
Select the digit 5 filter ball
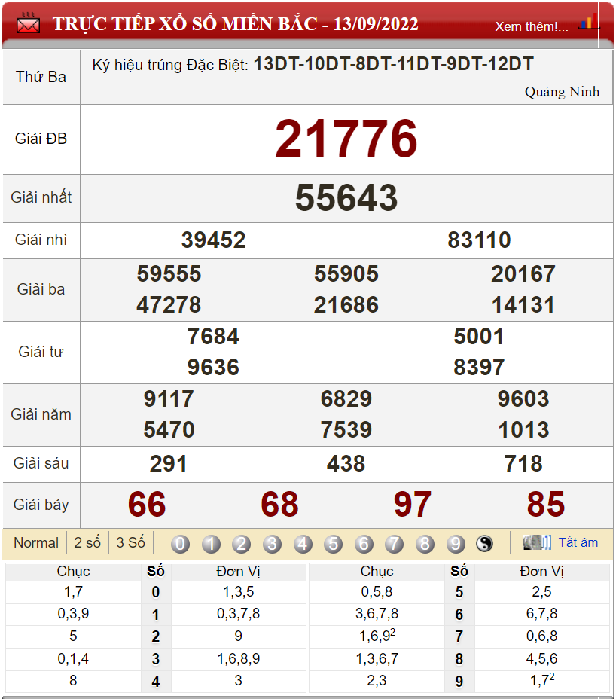[x=333, y=544]
